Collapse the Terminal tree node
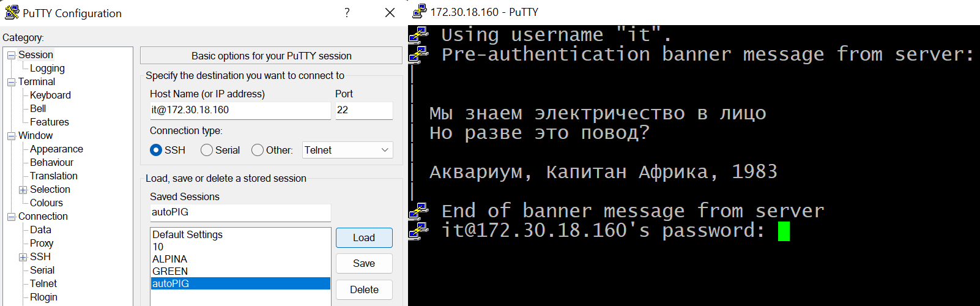980x306 pixels. tap(11, 82)
